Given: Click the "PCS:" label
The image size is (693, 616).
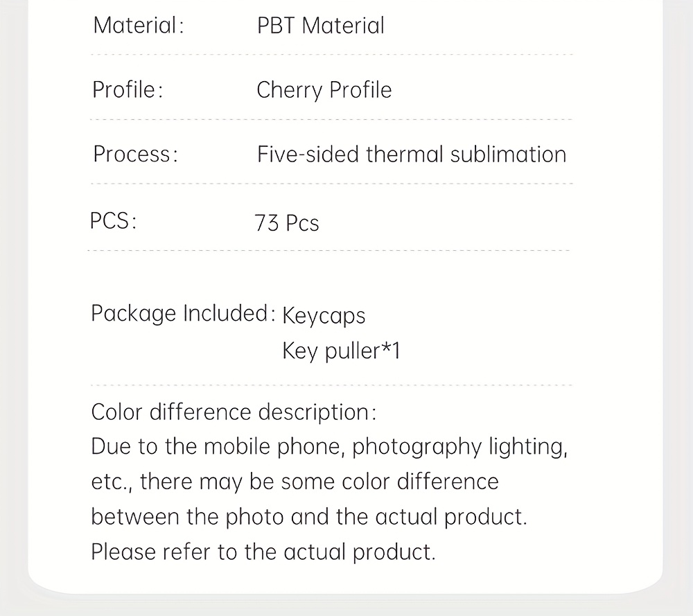Looking at the screenshot, I should point(113,221).
